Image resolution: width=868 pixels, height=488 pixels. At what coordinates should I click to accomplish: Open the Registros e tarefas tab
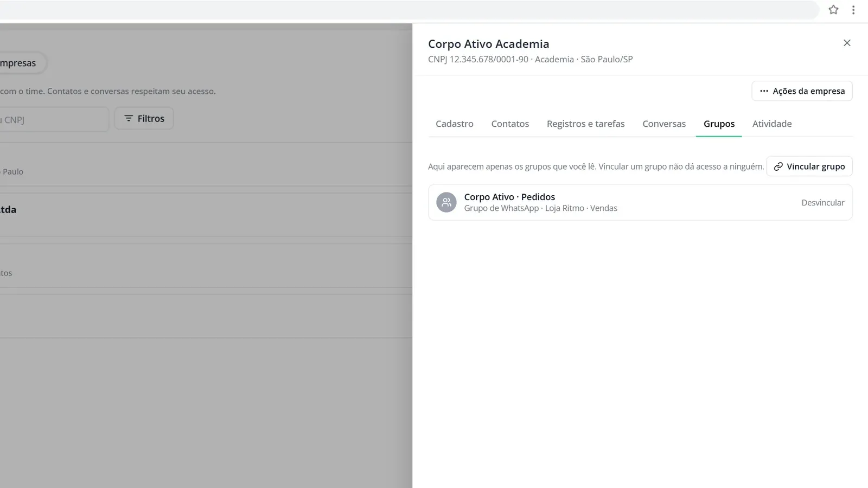click(585, 124)
